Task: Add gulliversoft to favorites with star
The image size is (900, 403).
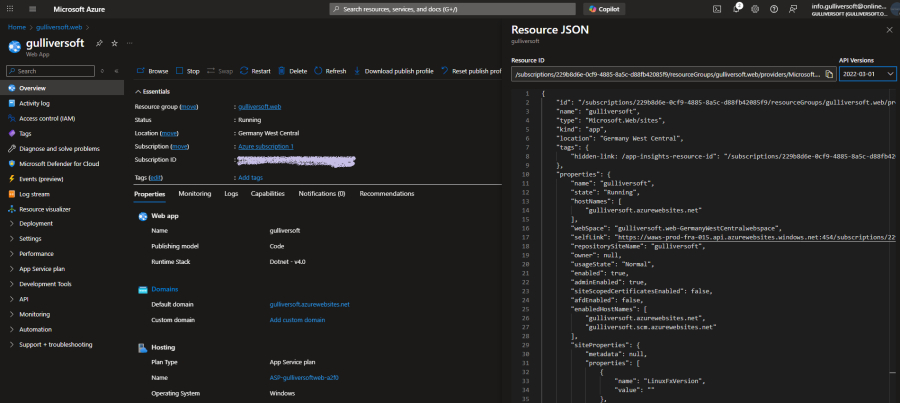Action: pos(113,44)
